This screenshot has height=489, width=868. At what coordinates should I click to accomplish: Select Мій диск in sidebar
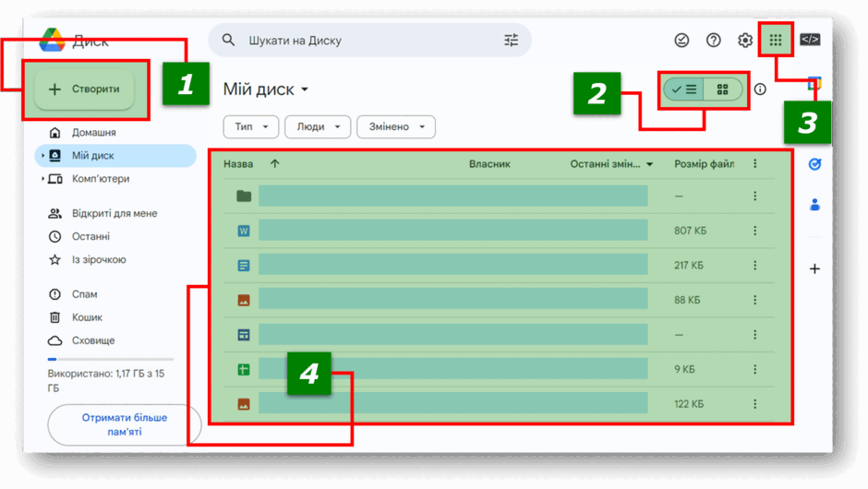pos(115,155)
